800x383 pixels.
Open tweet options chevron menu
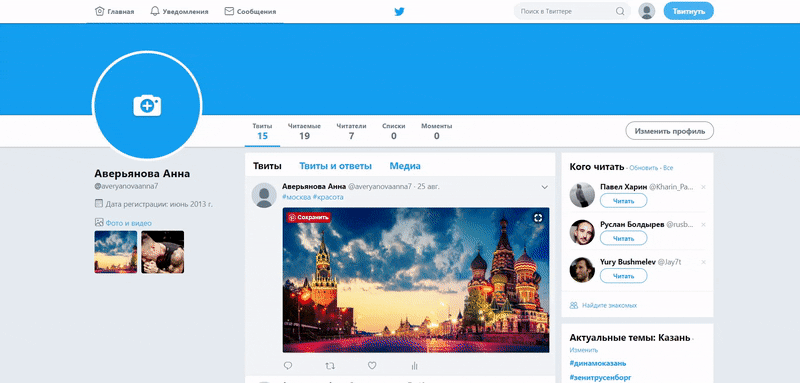click(544, 187)
